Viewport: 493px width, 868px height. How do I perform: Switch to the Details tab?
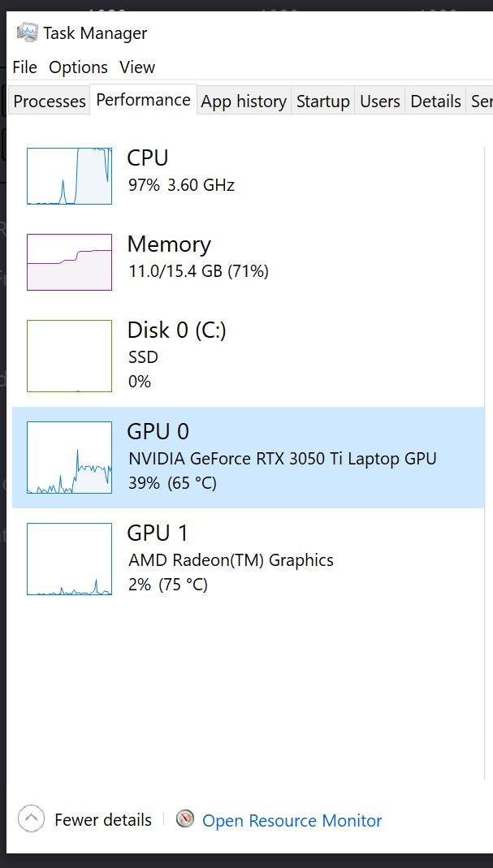click(435, 101)
